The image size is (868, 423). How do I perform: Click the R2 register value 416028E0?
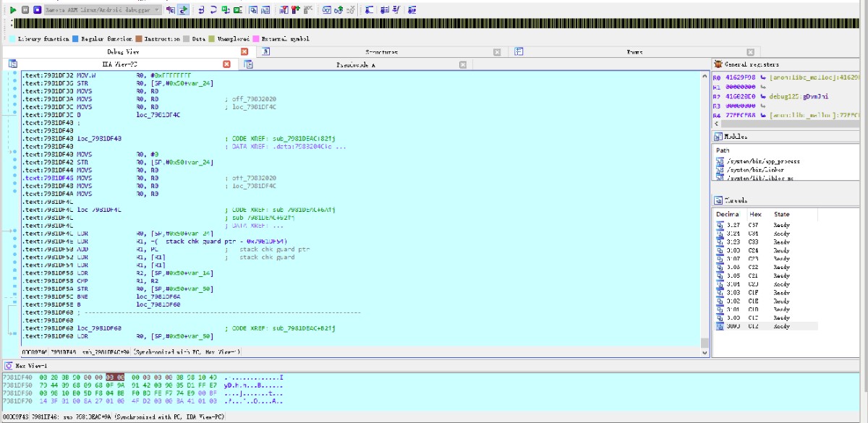740,95
